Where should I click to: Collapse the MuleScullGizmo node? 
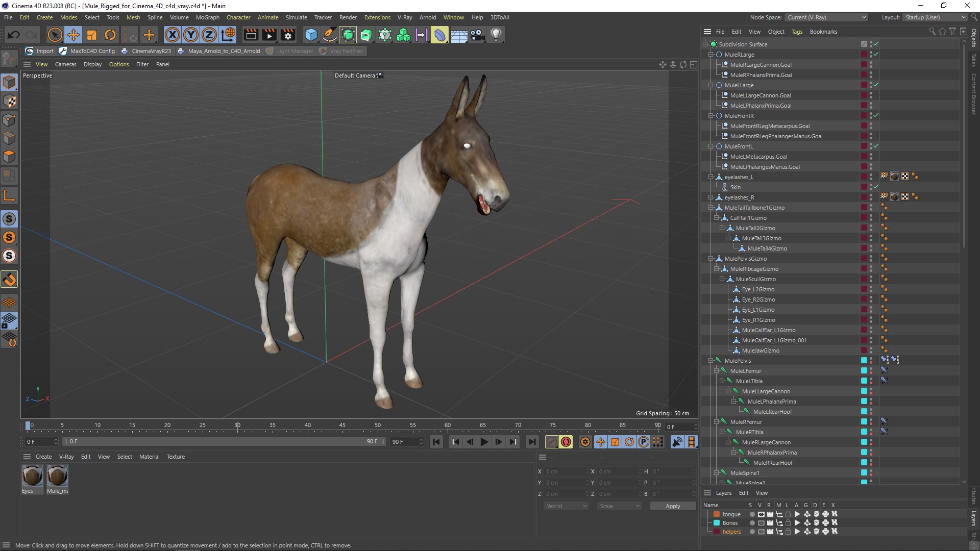point(722,279)
